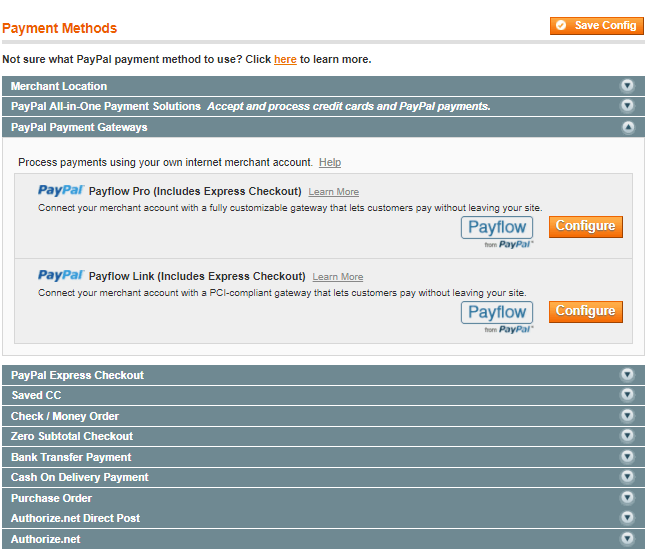Click the Payflow badge in Payflow Link row
The width and height of the screenshot is (646, 550).
(x=497, y=317)
